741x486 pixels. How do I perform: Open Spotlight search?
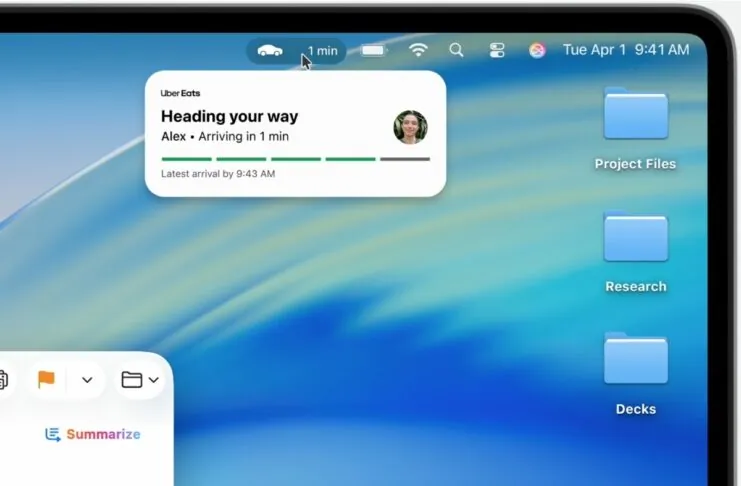click(x=457, y=50)
